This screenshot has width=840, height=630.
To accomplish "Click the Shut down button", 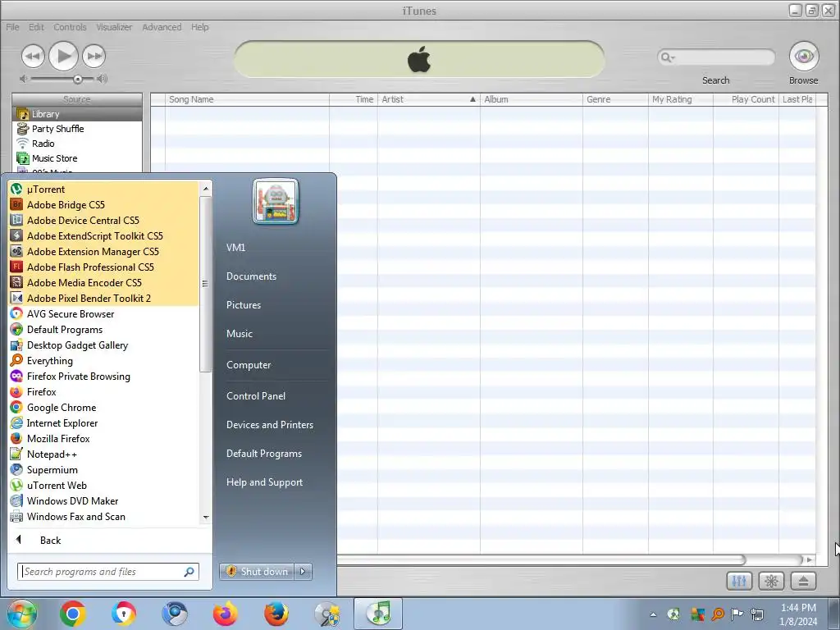I will (x=257, y=572).
